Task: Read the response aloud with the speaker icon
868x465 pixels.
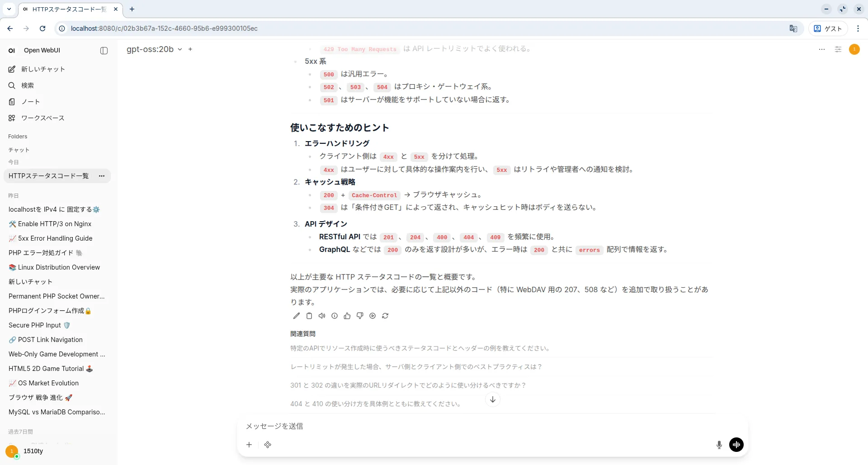Action: (322, 316)
